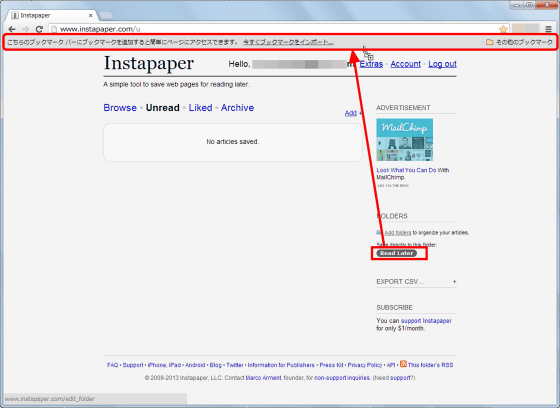Click the Add link above articles
560x408 pixels.
(x=351, y=113)
